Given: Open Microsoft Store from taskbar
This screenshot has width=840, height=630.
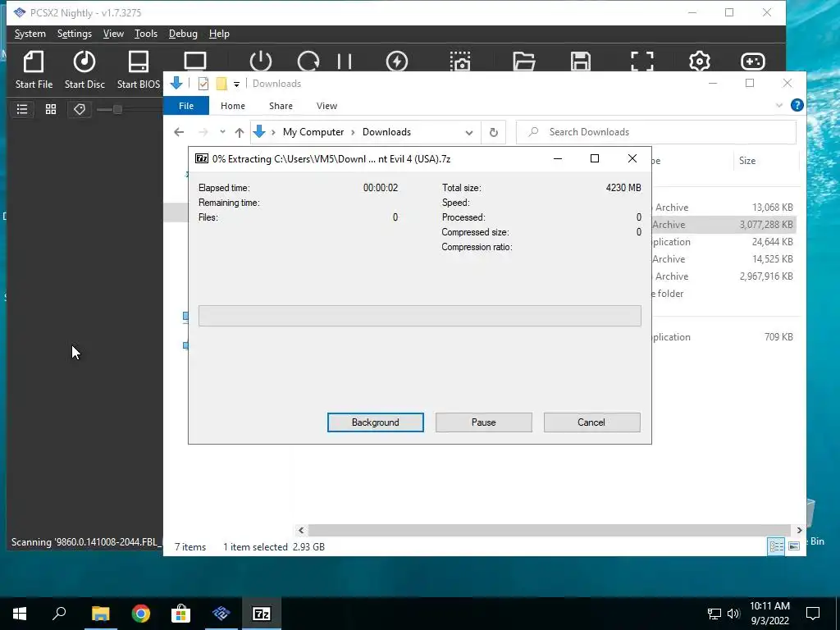Looking at the screenshot, I should (x=181, y=614).
